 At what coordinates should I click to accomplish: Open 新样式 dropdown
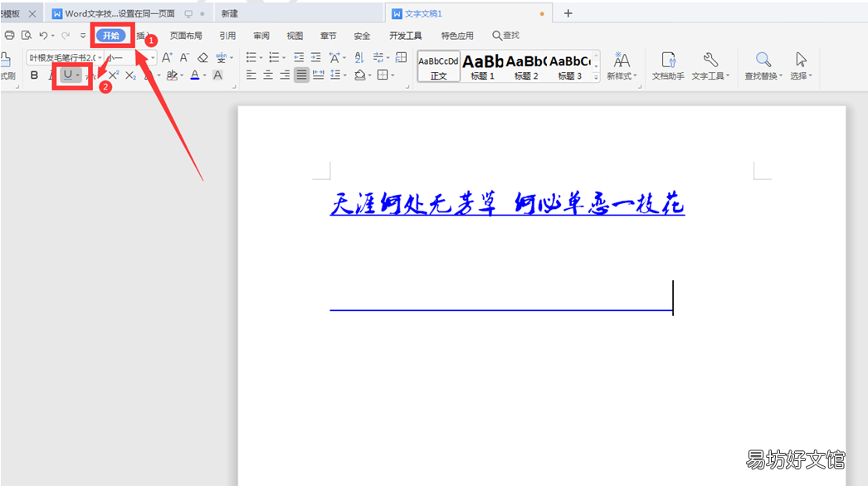622,66
